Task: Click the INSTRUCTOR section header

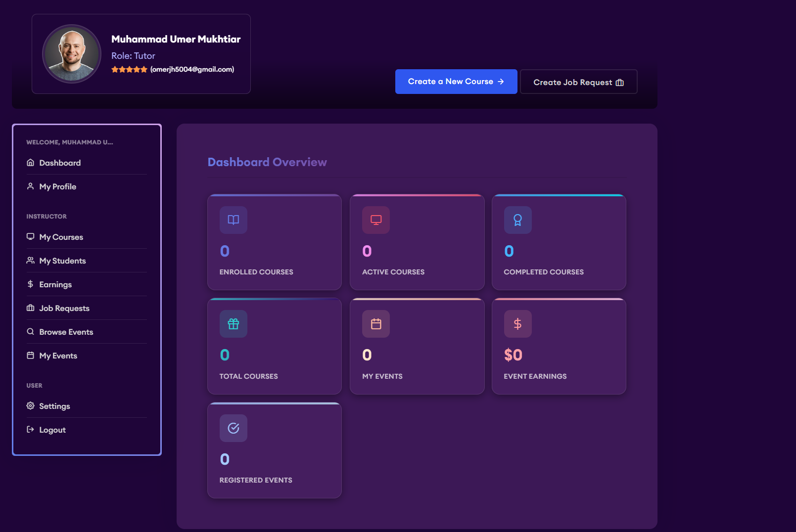Action: coord(47,217)
